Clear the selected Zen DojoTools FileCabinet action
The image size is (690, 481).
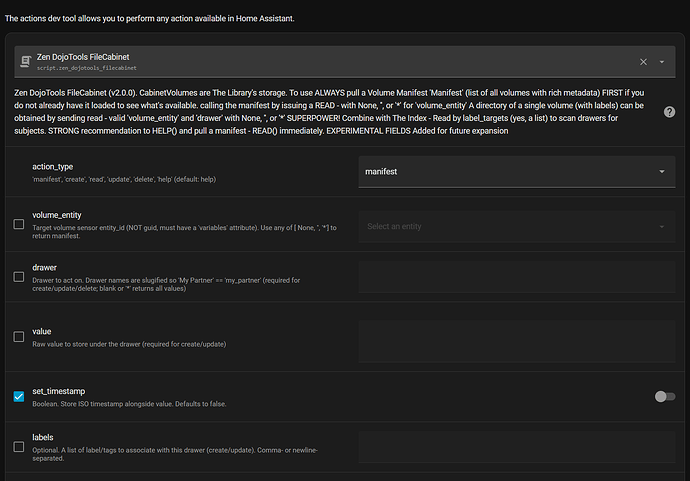[x=643, y=62]
